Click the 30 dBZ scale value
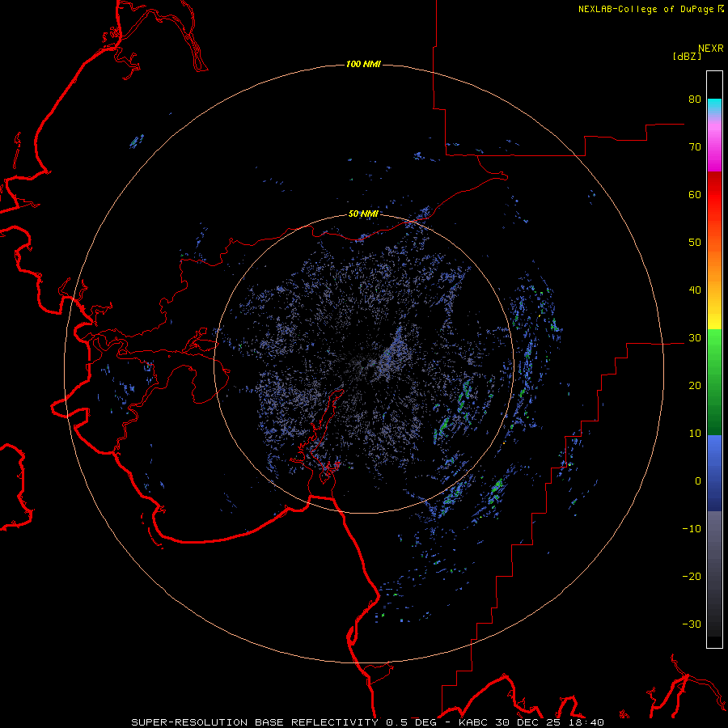728x728 pixels. pos(695,338)
